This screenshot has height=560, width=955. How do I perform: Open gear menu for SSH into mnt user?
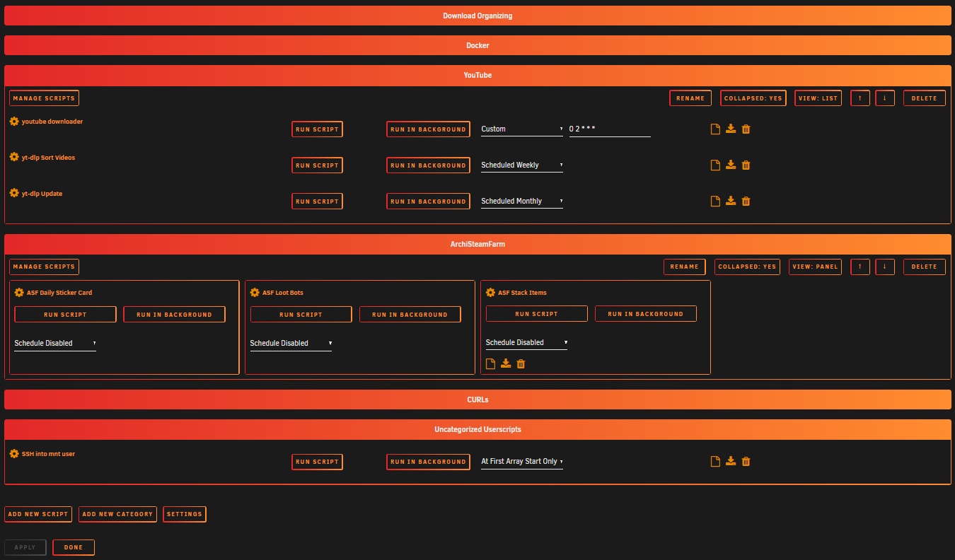click(x=14, y=453)
